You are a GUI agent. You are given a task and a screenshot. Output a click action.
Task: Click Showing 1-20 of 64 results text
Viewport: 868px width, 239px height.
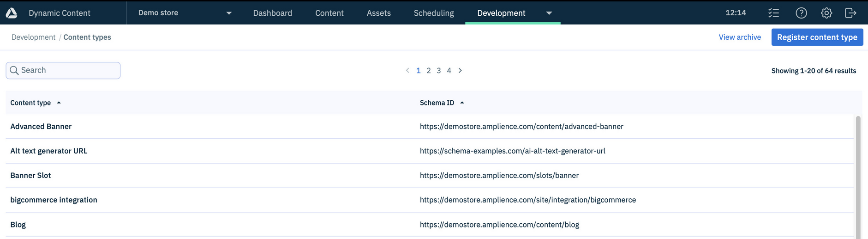coord(814,71)
